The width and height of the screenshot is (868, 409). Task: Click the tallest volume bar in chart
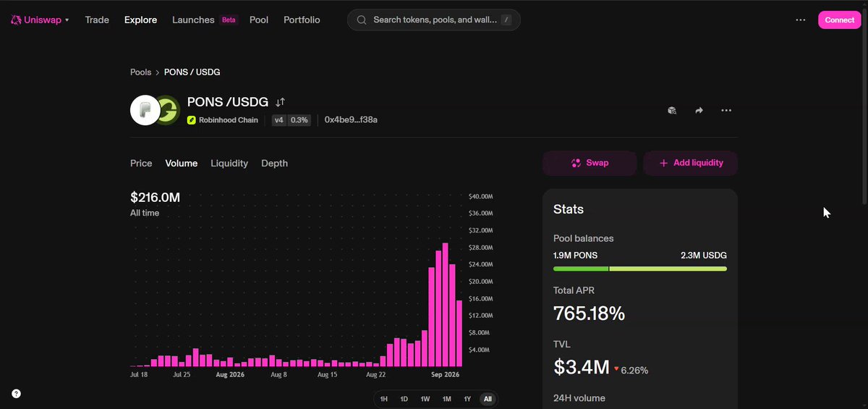click(446, 305)
